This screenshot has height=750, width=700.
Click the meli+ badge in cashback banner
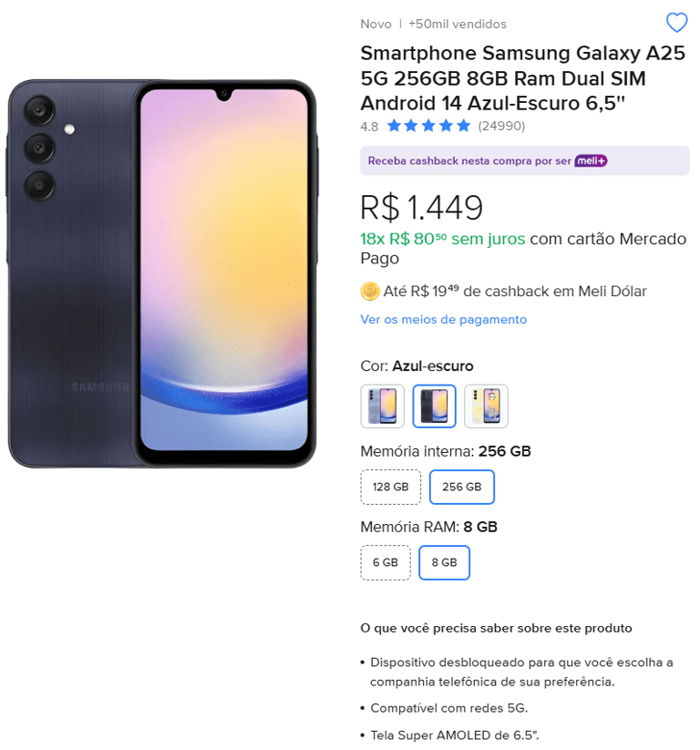[x=591, y=161]
